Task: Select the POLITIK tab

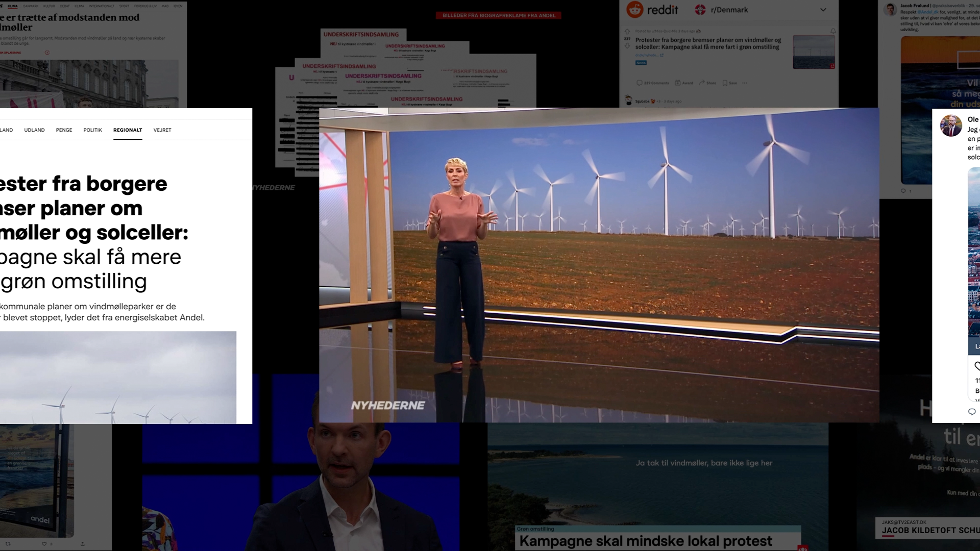Action: coord(92,130)
